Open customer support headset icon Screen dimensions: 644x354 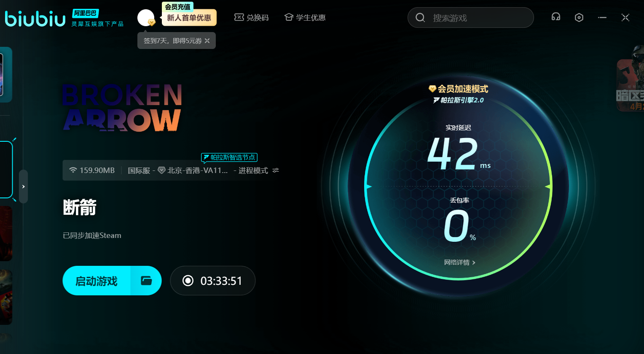(556, 17)
